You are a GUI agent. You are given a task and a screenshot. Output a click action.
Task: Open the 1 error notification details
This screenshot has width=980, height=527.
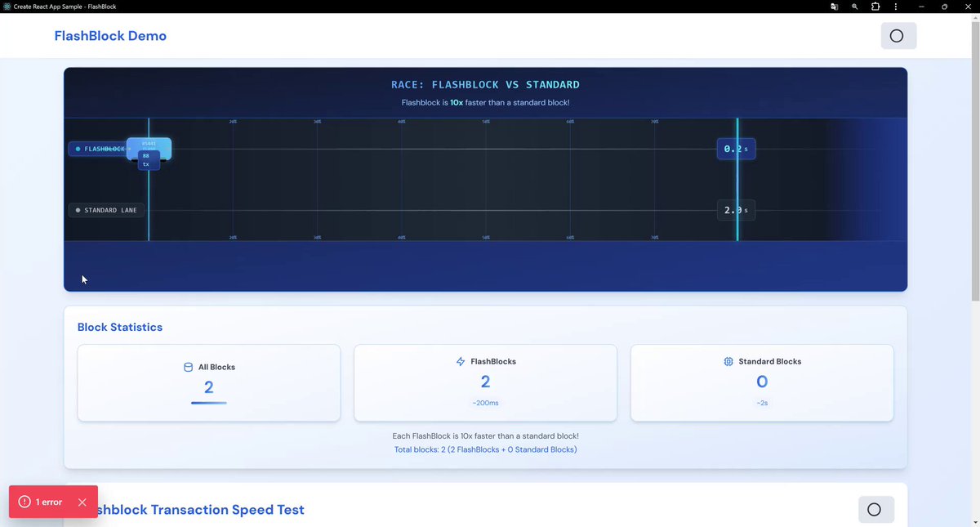click(49, 502)
